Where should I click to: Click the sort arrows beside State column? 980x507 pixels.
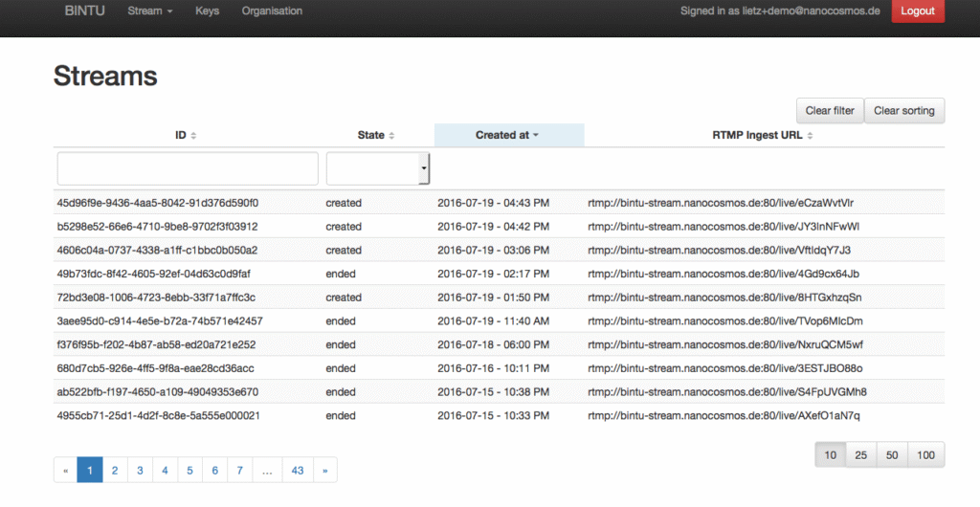tap(391, 136)
